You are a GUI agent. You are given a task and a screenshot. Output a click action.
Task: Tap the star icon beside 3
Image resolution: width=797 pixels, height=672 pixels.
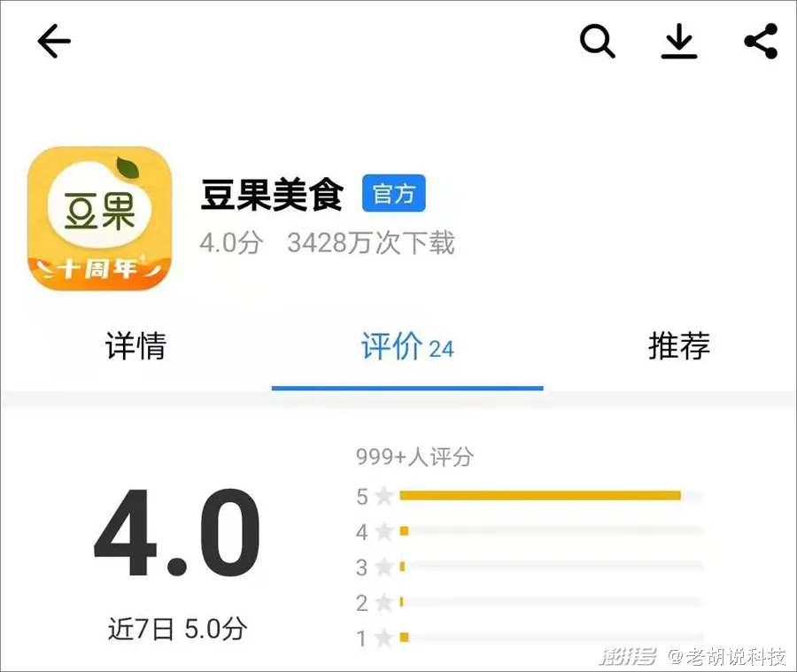(385, 567)
